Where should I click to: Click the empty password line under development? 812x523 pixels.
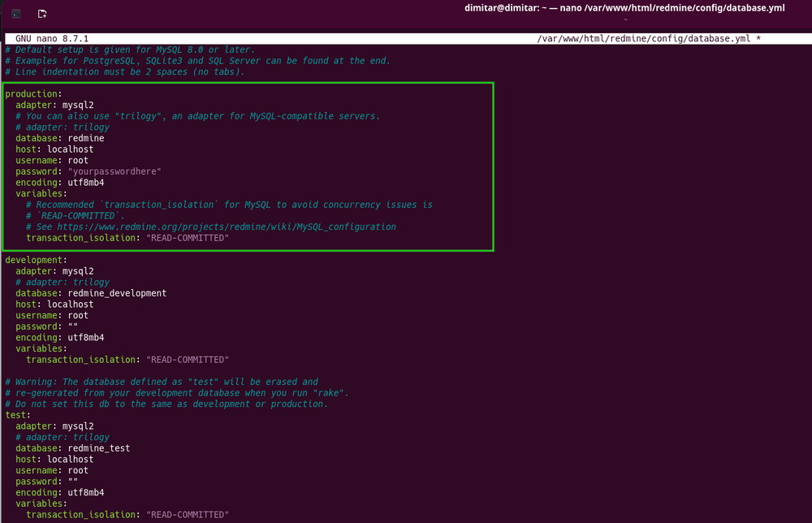46,326
